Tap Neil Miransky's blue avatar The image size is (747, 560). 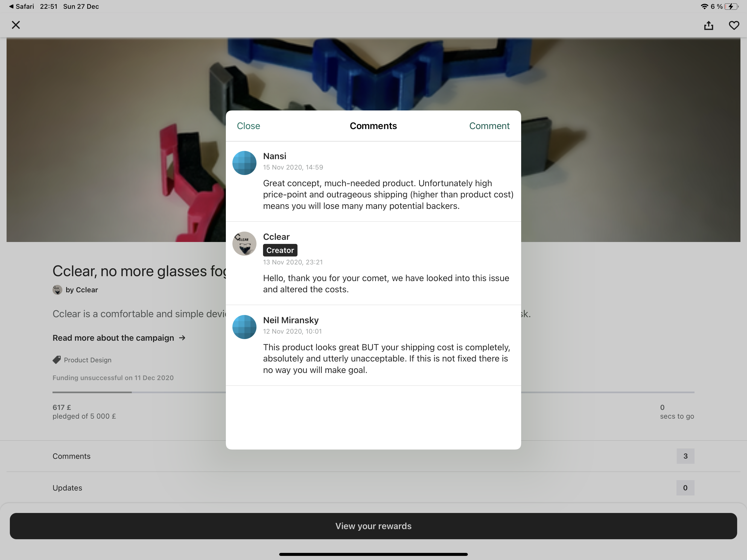tap(244, 327)
